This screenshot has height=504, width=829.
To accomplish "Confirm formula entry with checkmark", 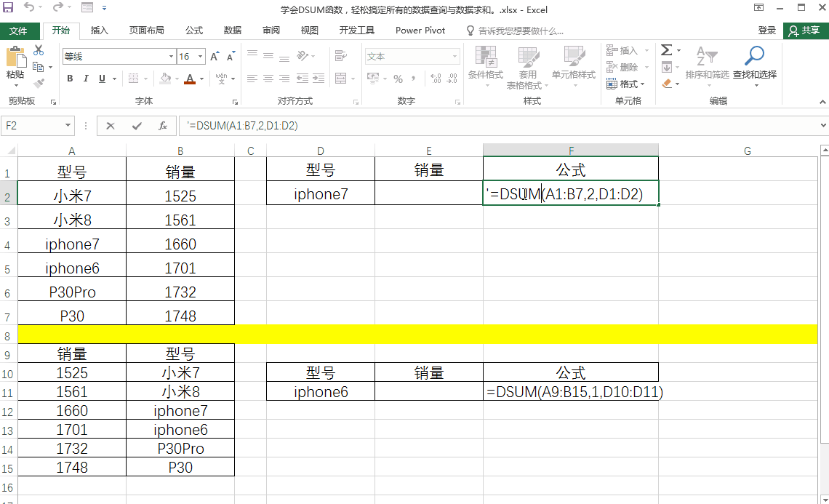I will [x=137, y=126].
